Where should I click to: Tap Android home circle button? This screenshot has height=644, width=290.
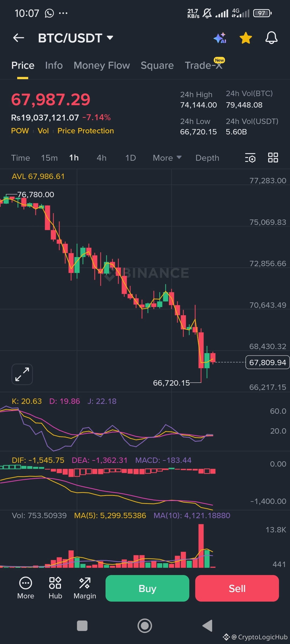point(145,626)
